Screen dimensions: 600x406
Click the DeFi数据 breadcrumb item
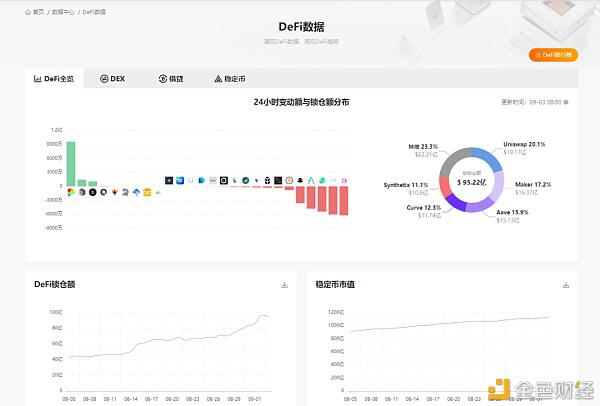(94, 12)
